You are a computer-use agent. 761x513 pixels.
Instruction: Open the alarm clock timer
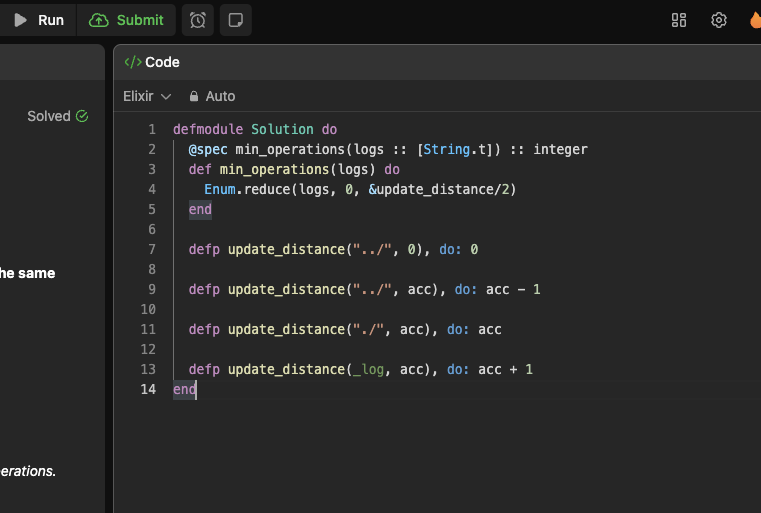(198, 20)
